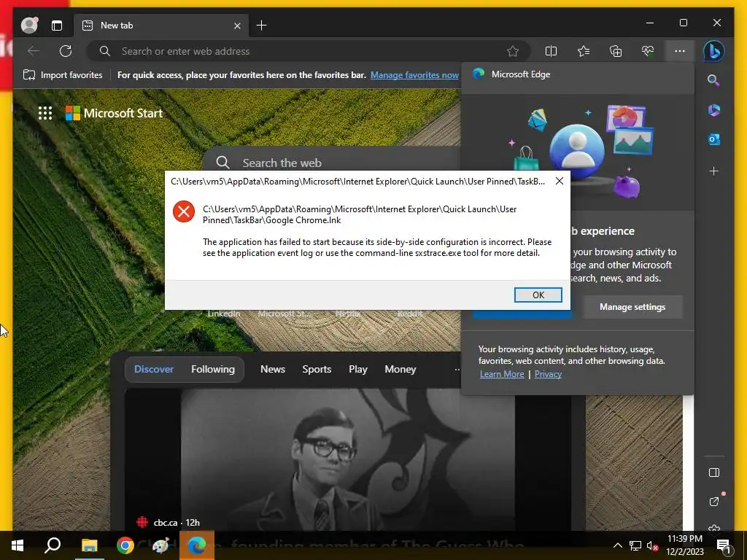This screenshot has width=747, height=560.
Task: Refresh the page with reload icon
Action: tap(66, 51)
